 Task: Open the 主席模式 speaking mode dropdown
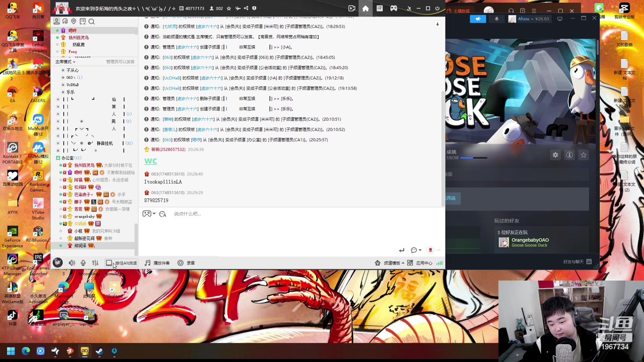coord(65,62)
